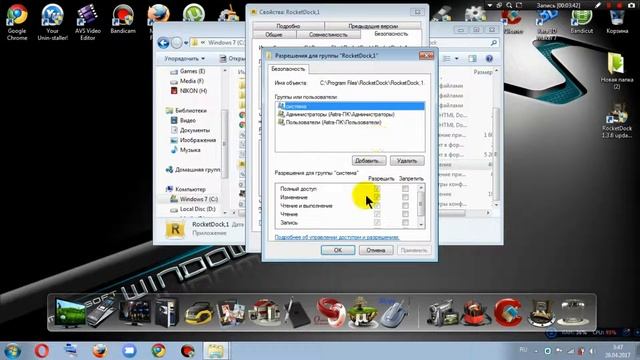640x360 pixels.
Task: Check Запретить for Чтение и выполнение
Action: (x=405, y=206)
